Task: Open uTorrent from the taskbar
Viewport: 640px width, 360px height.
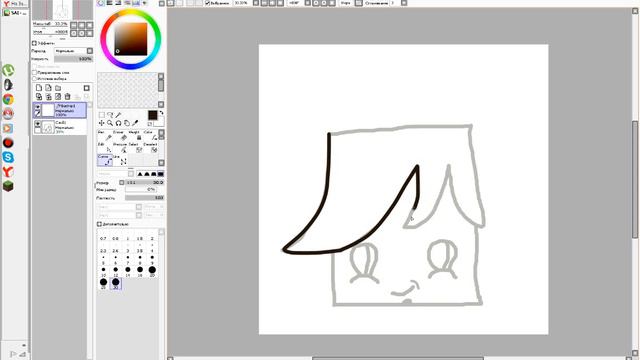Action: pyautogui.click(x=8, y=70)
